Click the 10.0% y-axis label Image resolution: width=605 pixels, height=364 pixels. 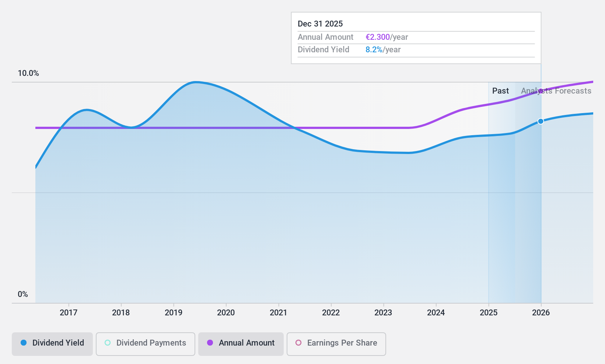tap(28, 73)
